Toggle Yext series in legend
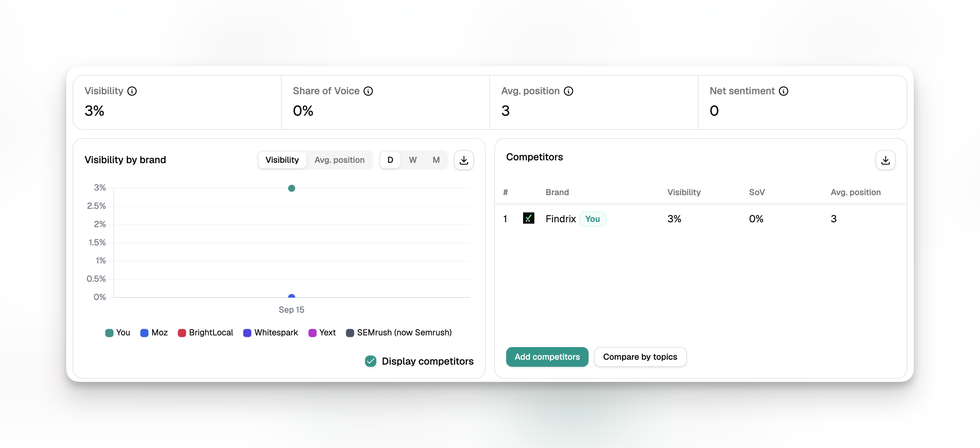This screenshot has height=448, width=980. coord(322,333)
